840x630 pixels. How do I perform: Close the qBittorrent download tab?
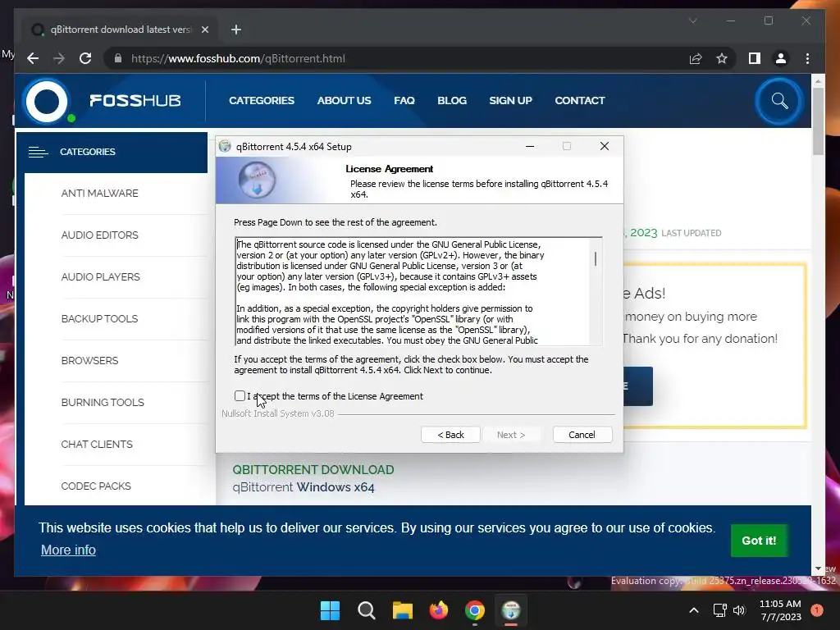(204, 30)
